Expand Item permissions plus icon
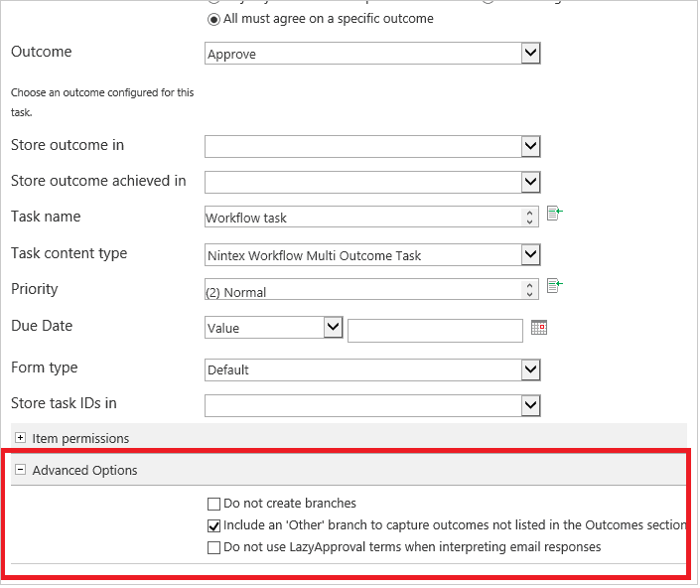The height and width of the screenshot is (588, 700). [x=20, y=438]
